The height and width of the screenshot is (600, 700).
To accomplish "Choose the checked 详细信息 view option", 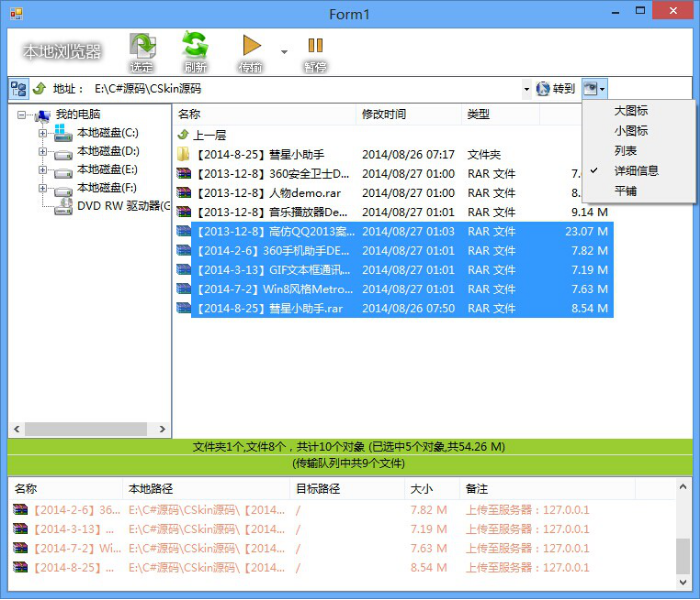I will coord(636,171).
